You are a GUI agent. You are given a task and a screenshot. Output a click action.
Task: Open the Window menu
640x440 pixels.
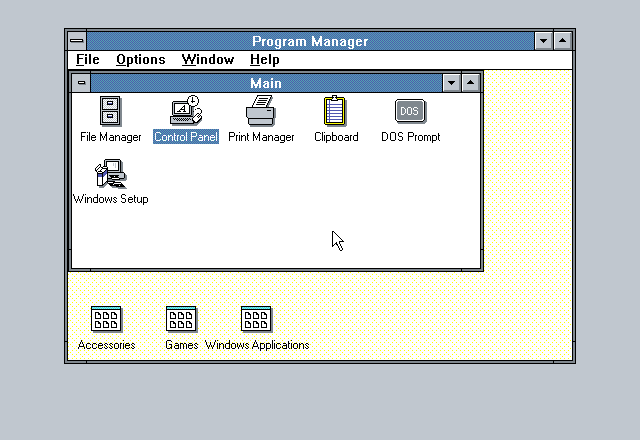[x=208, y=60]
